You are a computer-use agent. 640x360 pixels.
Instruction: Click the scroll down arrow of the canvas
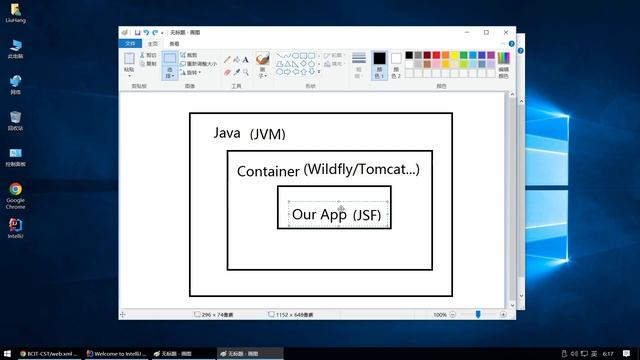513,305
